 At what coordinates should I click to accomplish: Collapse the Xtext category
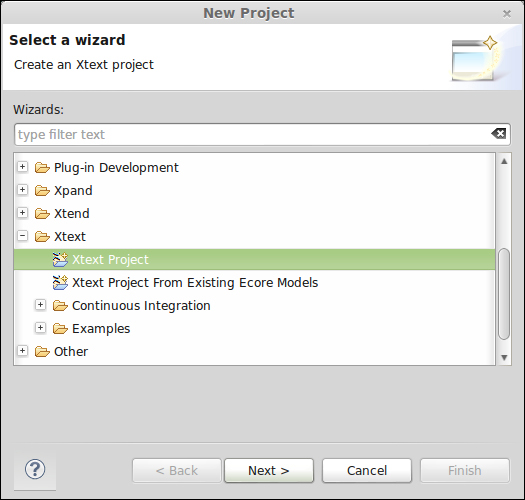[22, 235]
